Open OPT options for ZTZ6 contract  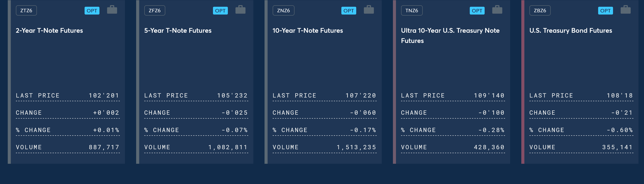[x=92, y=10]
